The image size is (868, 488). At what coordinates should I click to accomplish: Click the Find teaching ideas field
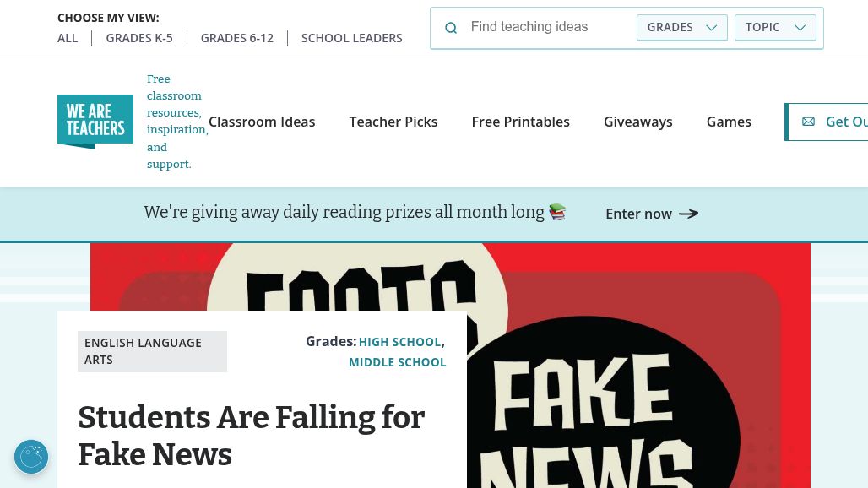(x=548, y=27)
